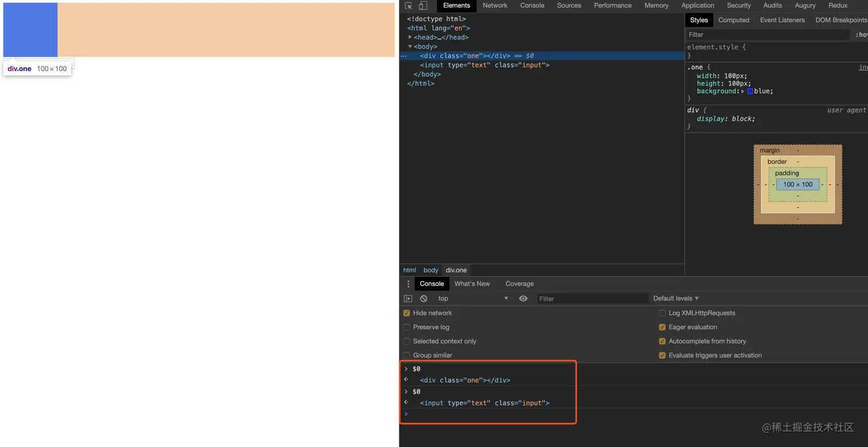Select the drawer Console tab
Image resolution: width=868 pixels, height=447 pixels.
coord(432,284)
